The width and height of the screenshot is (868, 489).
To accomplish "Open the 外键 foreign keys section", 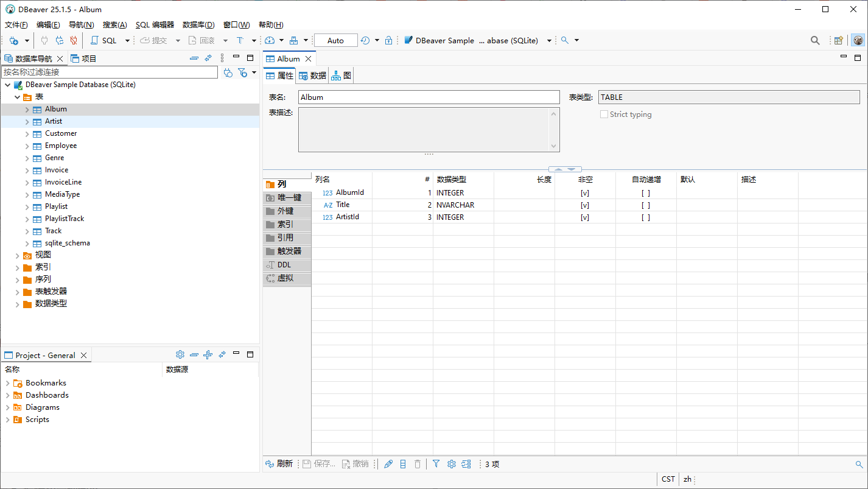I will click(287, 211).
